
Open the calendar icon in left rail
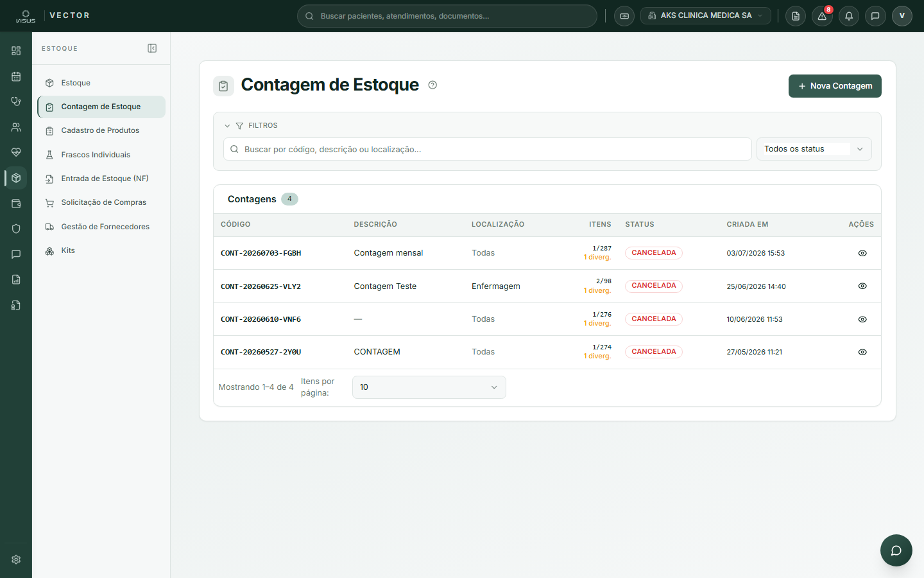(x=16, y=76)
